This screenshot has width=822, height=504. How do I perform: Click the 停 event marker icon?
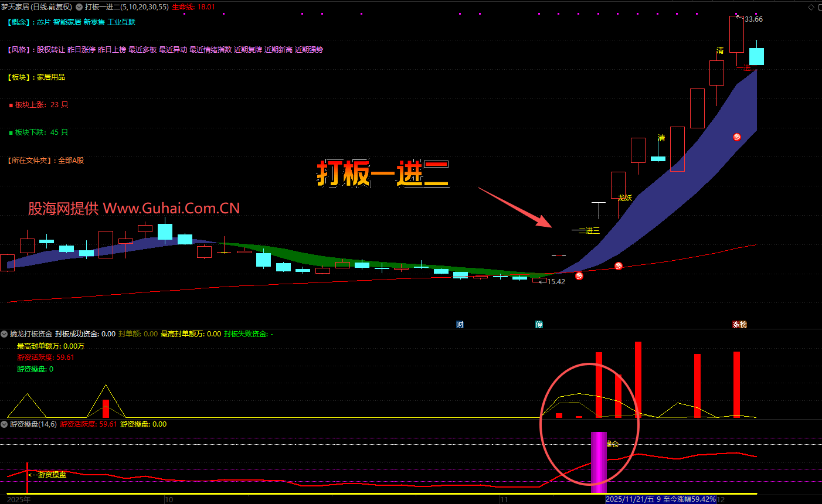pos(539,324)
